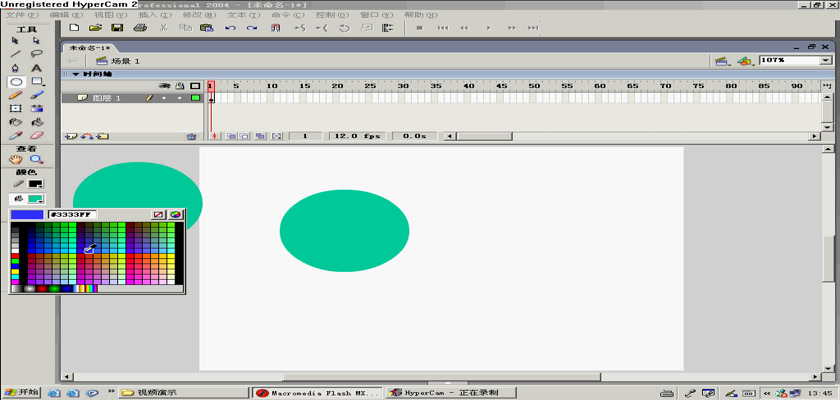Open the stroke color swatch dropdown

pos(36,184)
